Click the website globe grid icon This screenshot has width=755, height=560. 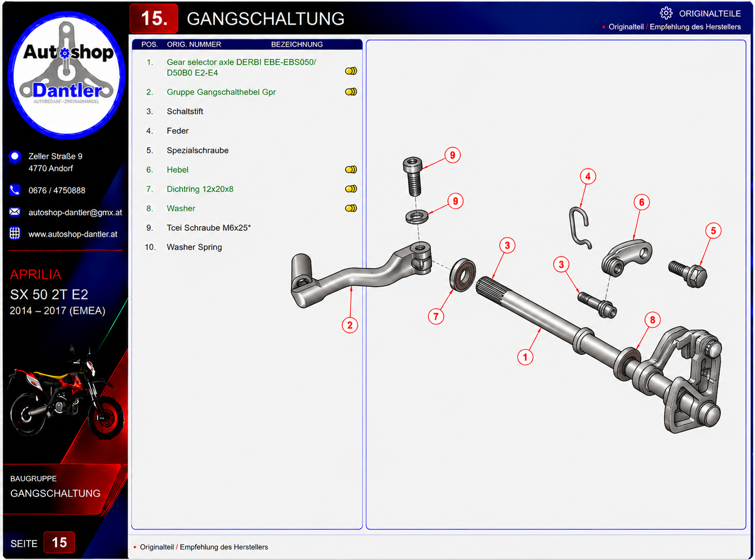[x=15, y=234]
